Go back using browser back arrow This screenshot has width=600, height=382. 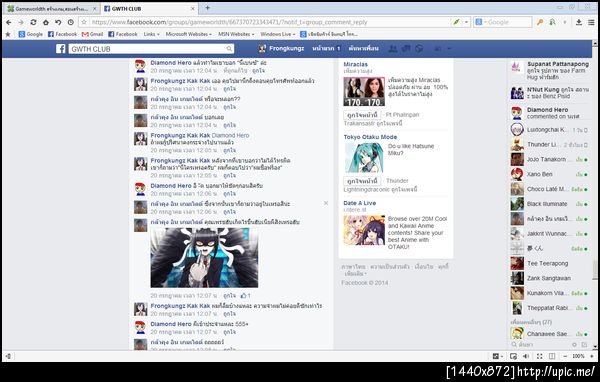(9, 22)
